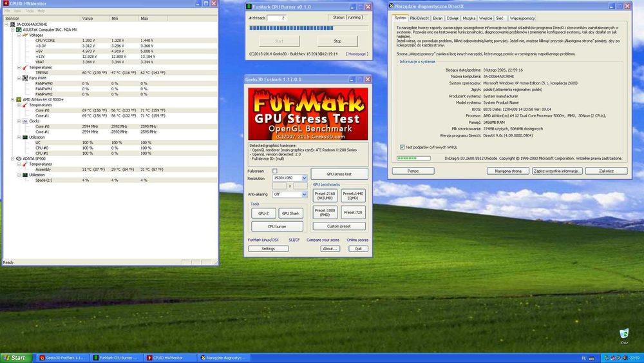The image size is (644, 363).
Task: Switch to the Muzyka tab
Action: (469, 18)
